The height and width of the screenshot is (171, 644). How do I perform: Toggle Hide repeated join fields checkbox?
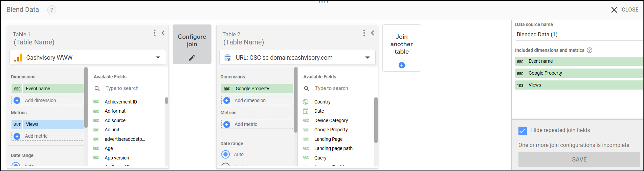pos(523,131)
